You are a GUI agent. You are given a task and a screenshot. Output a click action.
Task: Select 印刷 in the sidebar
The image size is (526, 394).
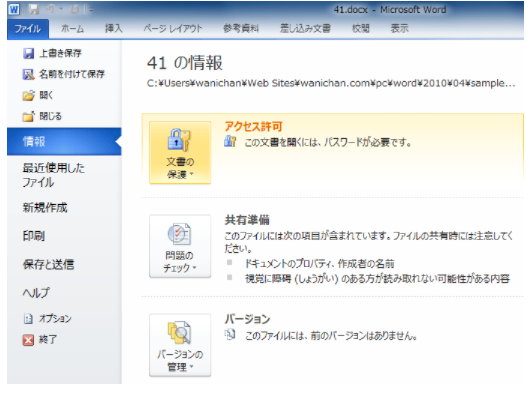click(34, 236)
